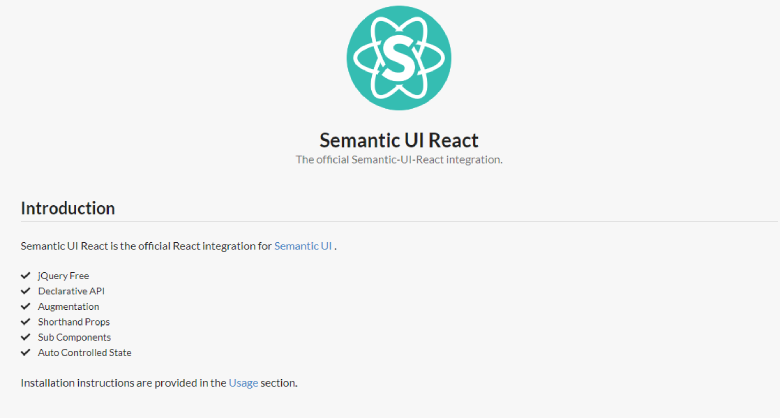Click the checkmark beside Sub Components
Screen dimensions: 780x418
pyautogui.click(x=26, y=337)
